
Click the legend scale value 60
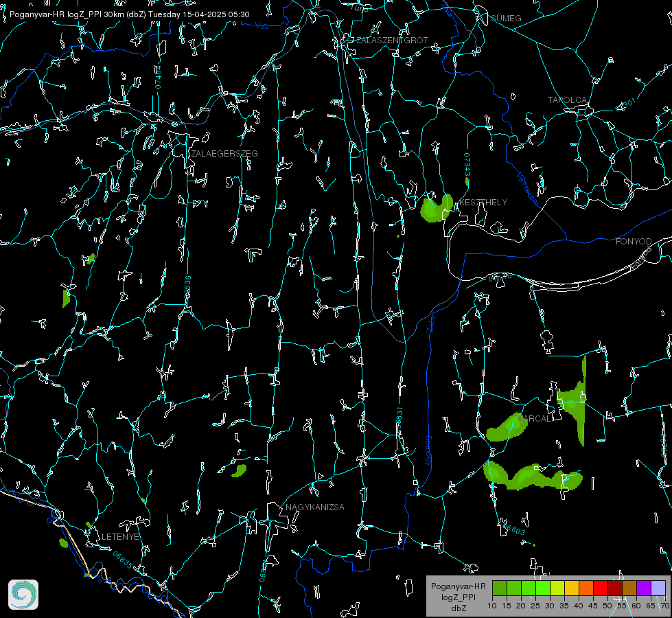point(636,606)
